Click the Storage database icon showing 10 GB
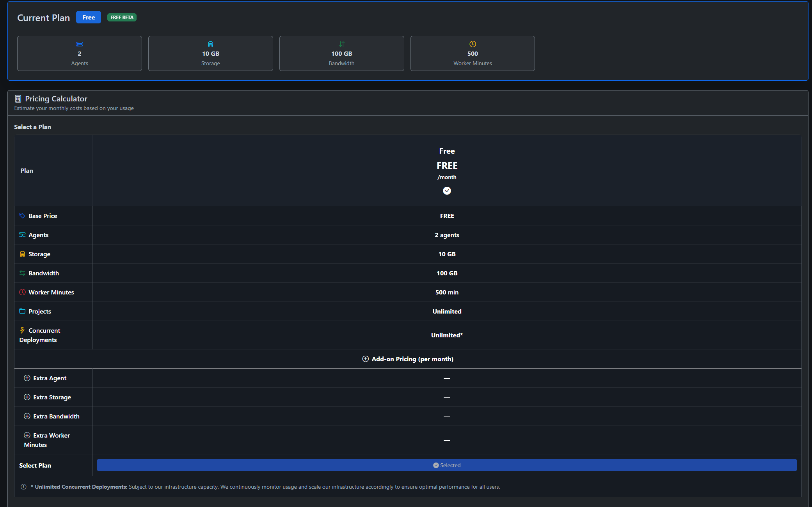 (210, 44)
